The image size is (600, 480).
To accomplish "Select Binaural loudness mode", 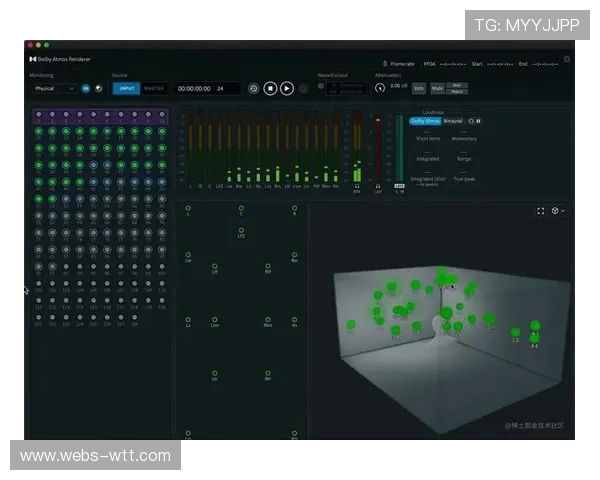I will [x=453, y=121].
